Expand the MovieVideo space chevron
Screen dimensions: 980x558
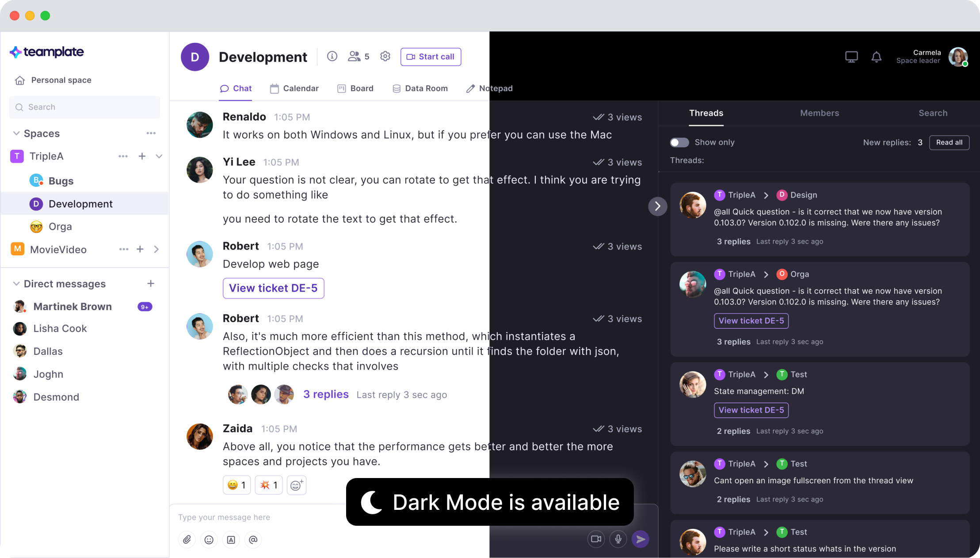click(156, 249)
